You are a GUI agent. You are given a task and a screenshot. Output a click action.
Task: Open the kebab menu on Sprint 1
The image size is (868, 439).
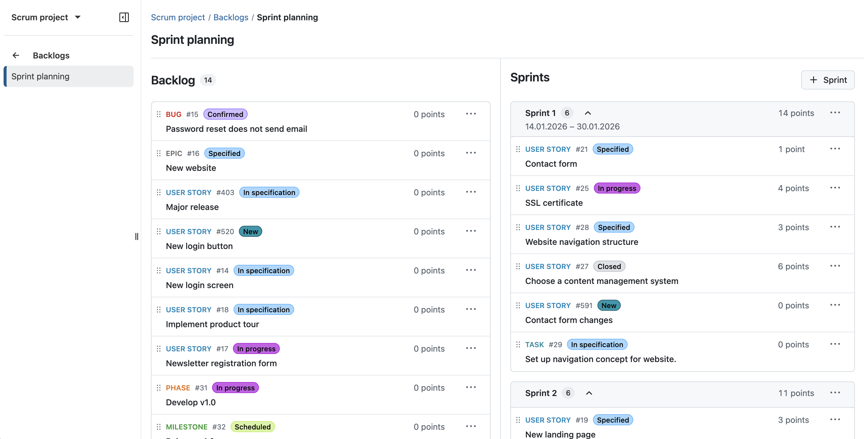pos(835,112)
